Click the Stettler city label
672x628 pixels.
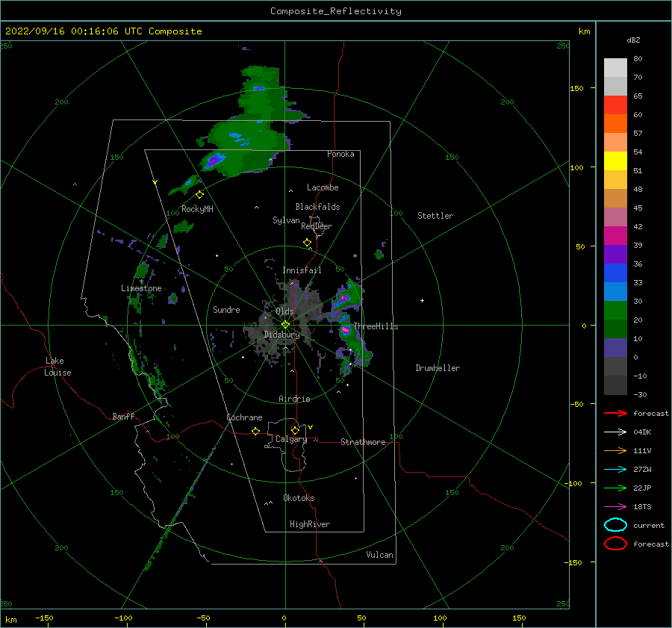(435, 216)
